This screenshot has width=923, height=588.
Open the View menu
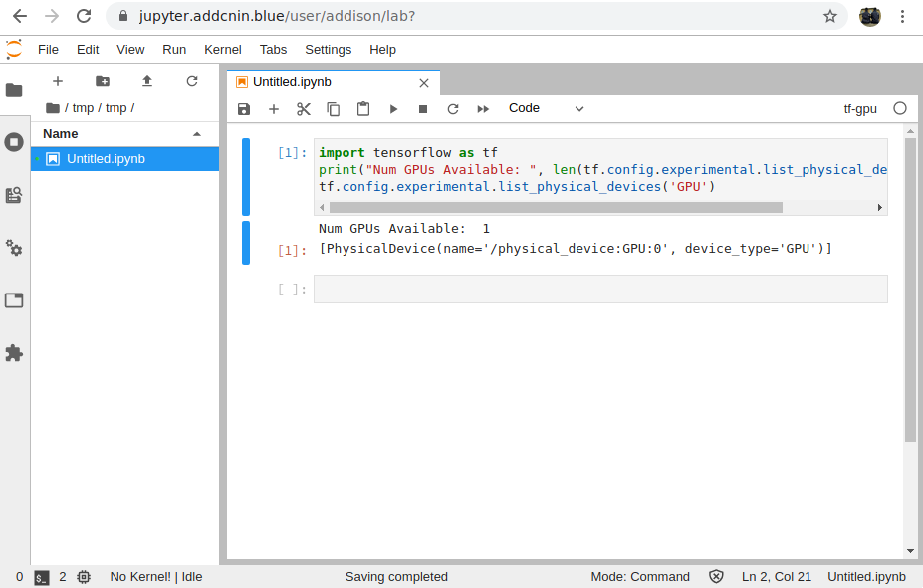pyautogui.click(x=130, y=50)
